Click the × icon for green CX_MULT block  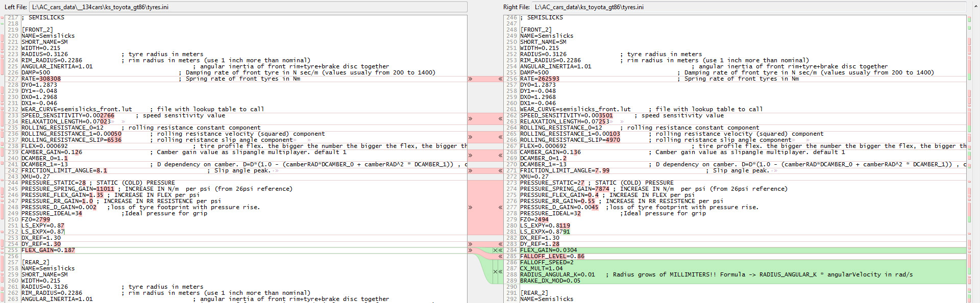(x=495, y=272)
